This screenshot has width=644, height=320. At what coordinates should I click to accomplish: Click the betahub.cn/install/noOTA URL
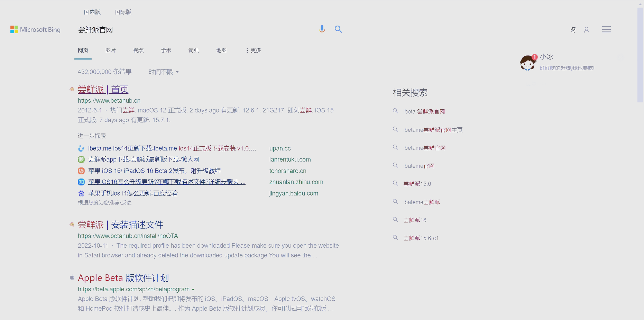(128, 236)
